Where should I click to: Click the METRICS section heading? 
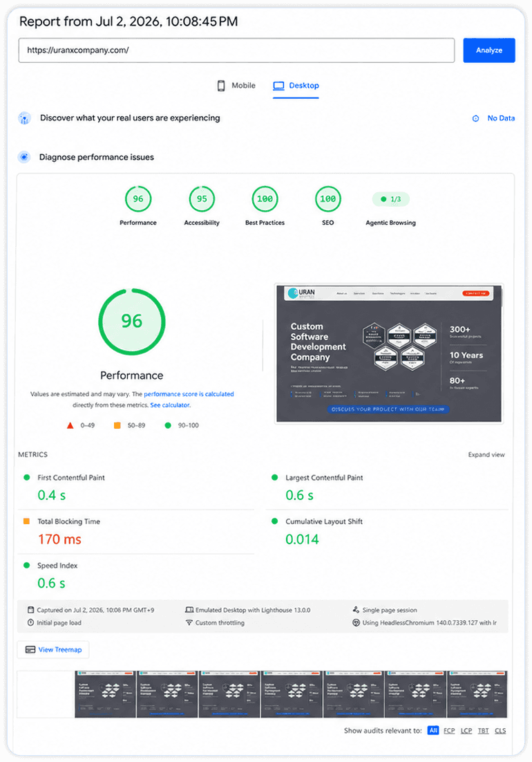coord(32,455)
